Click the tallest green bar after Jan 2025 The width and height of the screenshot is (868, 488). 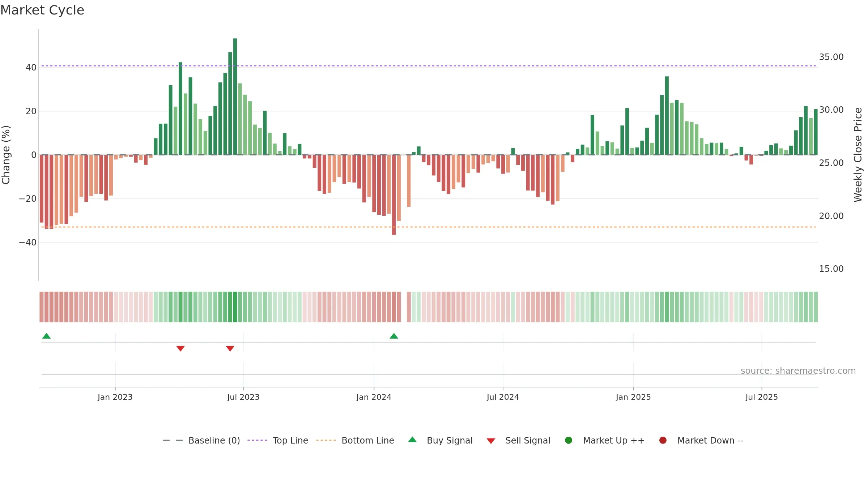[x=667, y=116]
